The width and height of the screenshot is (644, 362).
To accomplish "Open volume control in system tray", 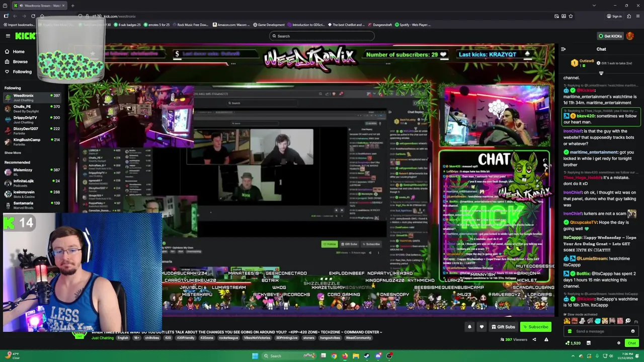I will click(x=611, y=356).
